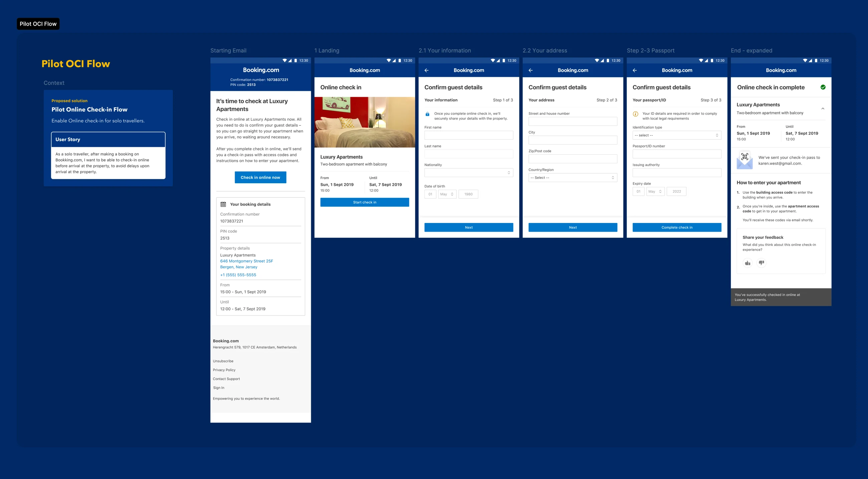Click the City input field
Viewport: 868px width, 479px height.
573,140
